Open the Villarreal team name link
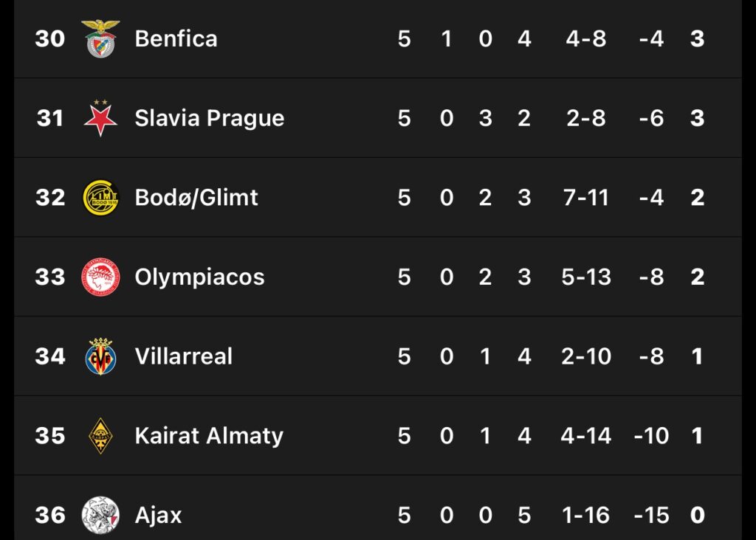 [x=183, y=356]
